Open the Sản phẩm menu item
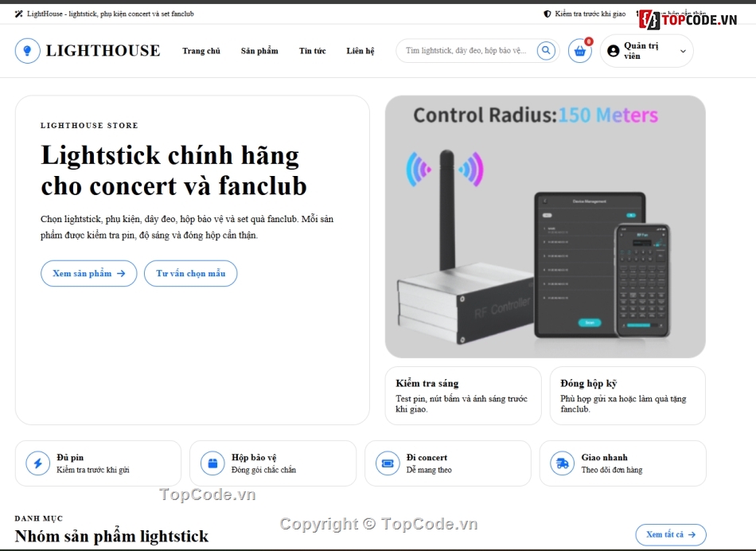 pos(259,51)
